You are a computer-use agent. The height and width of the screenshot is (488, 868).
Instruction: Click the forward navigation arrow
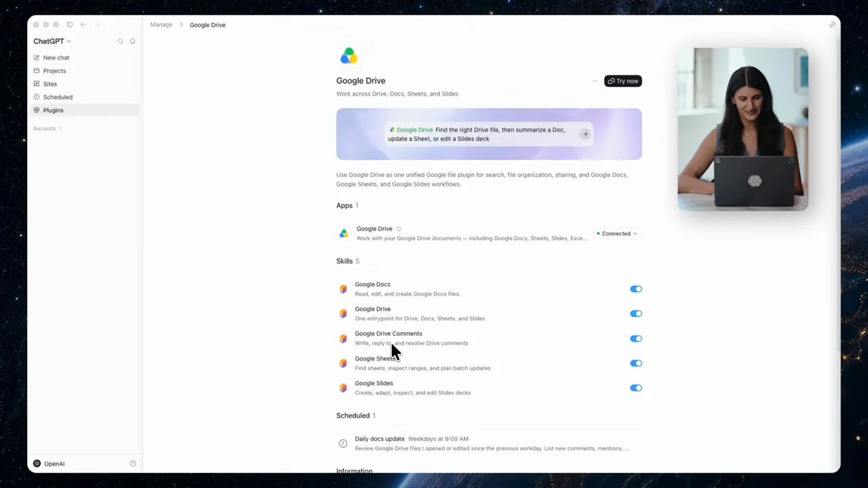point(97,24)
